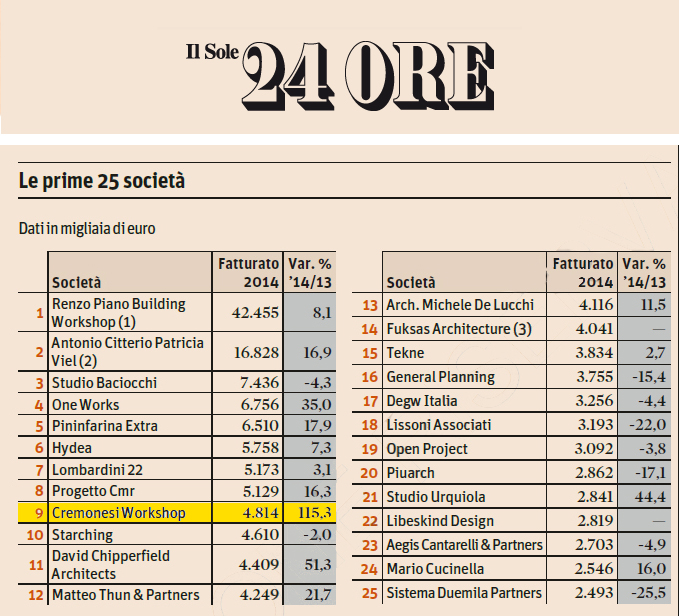679x616 pixels.
Task: Click variation value 35,0 for One Works
Action: click(x=317, y=404)
